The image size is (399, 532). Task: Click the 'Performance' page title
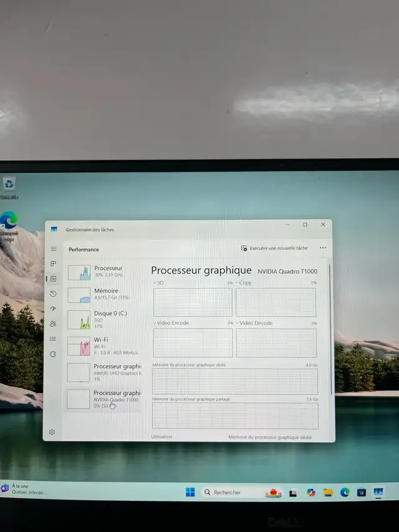click(x=84, y=249)
